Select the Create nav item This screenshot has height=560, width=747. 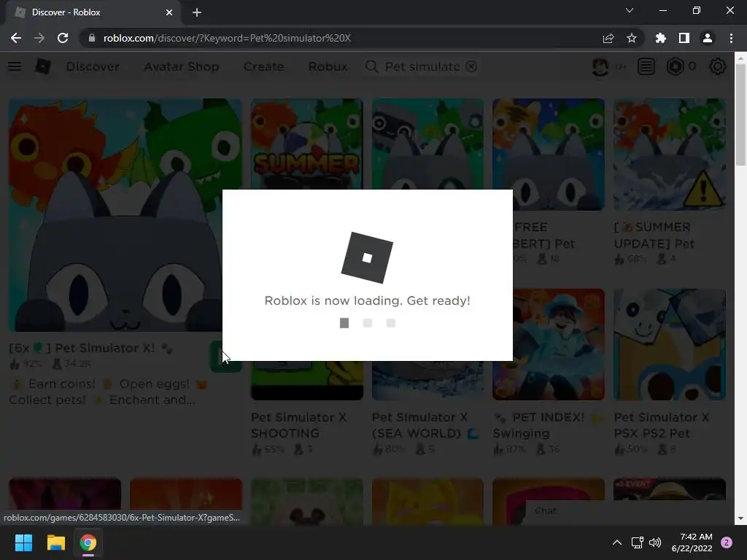point(263,66)
